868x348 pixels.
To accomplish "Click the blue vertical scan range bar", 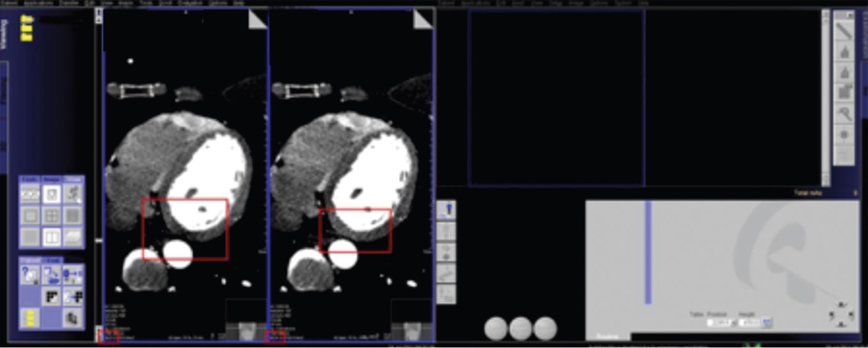I will (648, 252).
